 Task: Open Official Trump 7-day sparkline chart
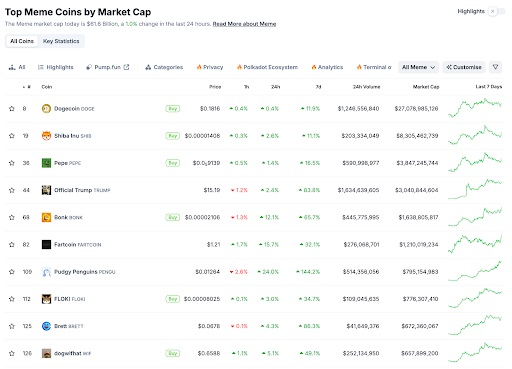click(x=475, y=189)
